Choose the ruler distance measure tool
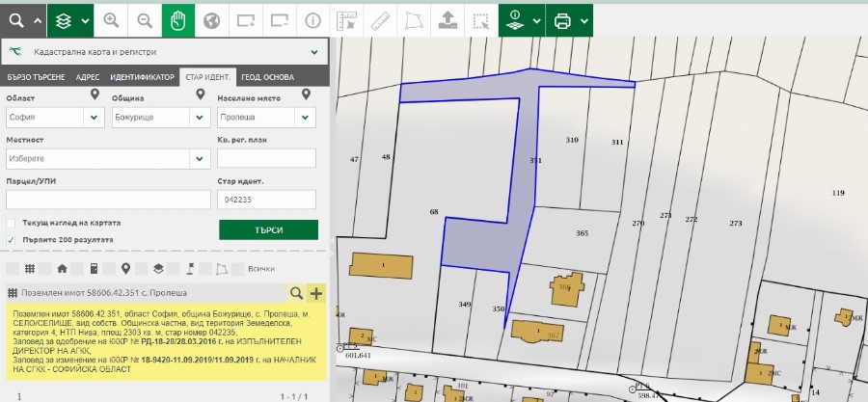 point(379,19)
